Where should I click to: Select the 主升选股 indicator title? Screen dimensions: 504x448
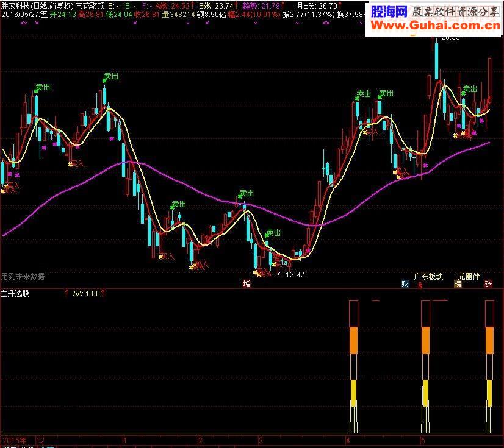click(15, 294)
